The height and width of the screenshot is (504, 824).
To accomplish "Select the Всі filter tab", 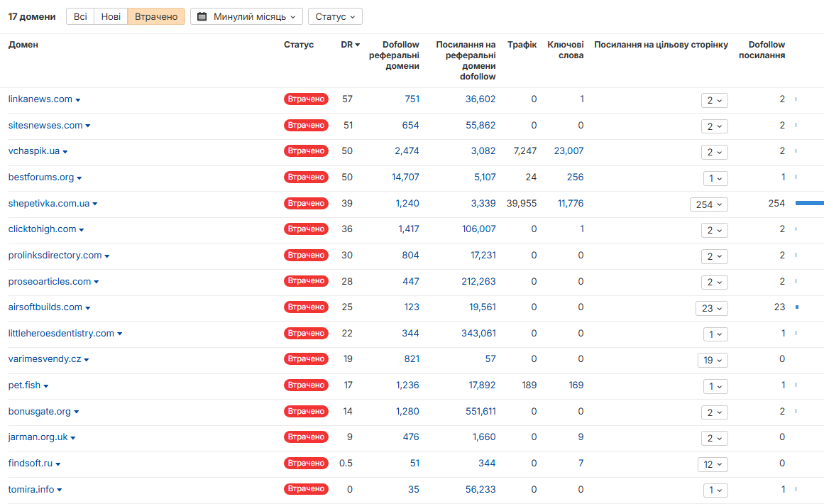I will click(80, 16).
